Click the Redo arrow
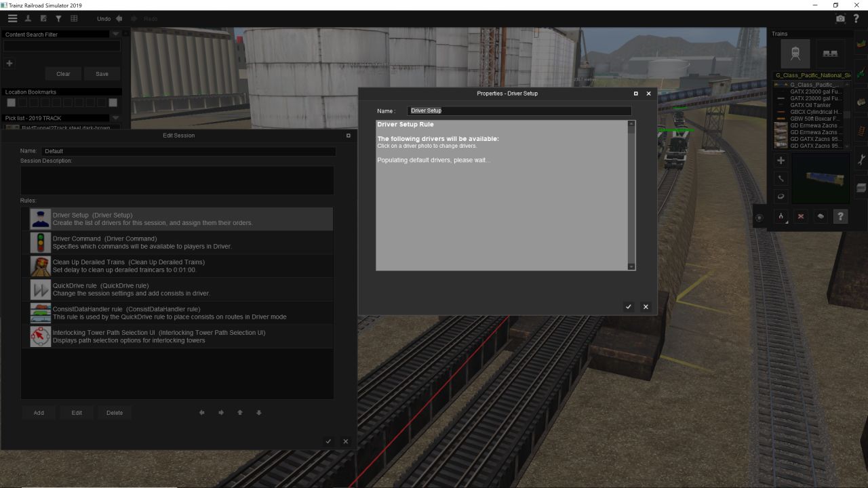The width and height of the screenshot is (868, 488). coord(134,19)
